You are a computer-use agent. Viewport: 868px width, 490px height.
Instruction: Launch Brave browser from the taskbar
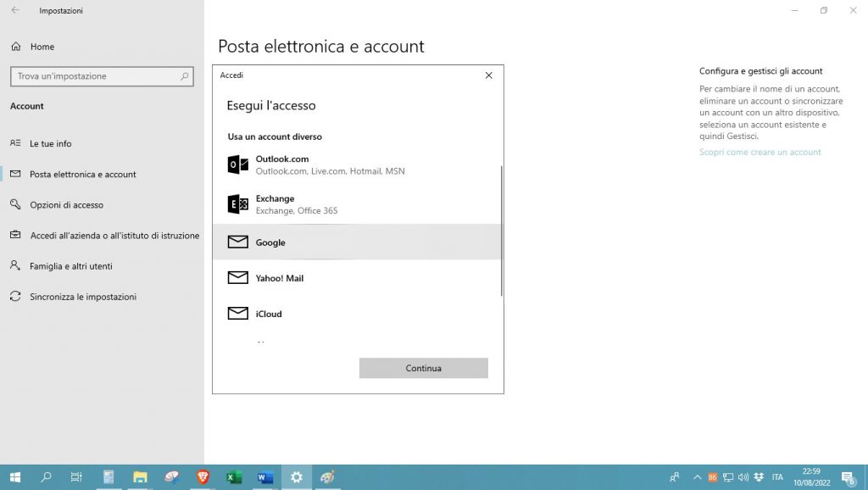point(203,477)
